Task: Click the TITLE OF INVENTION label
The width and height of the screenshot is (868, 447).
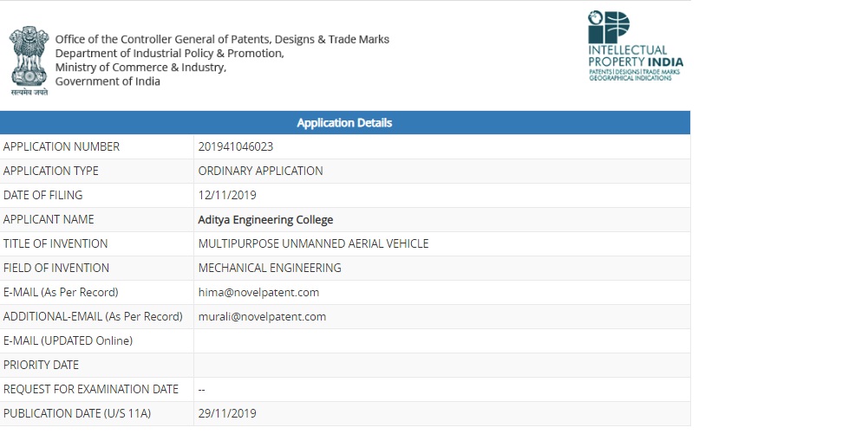Action: [55, 244]
